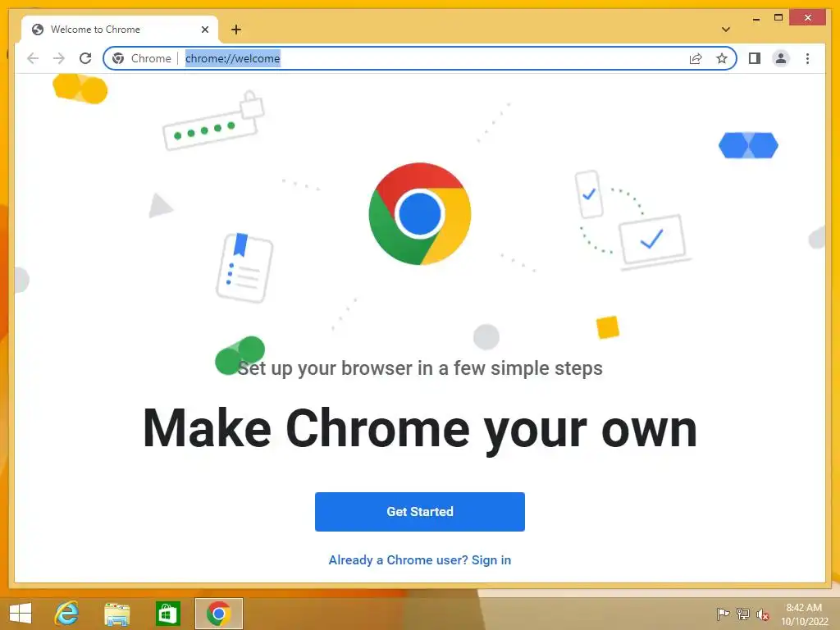
Task: Click the muted volume tray icon
Action: (x=763, y=614)
